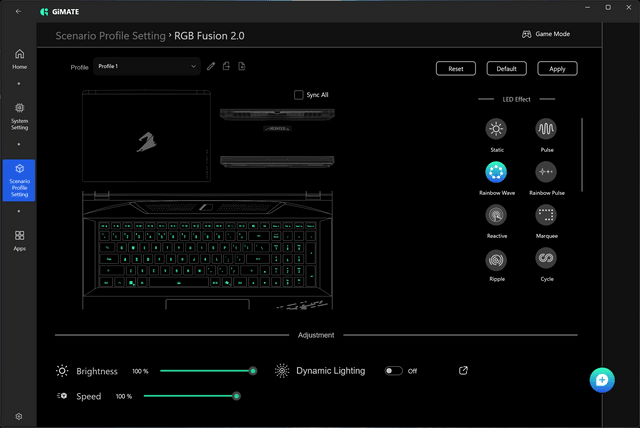The image size is (640, 428).
Task: Click the Adjustment section heading
Action: click(x=316, y=335)
